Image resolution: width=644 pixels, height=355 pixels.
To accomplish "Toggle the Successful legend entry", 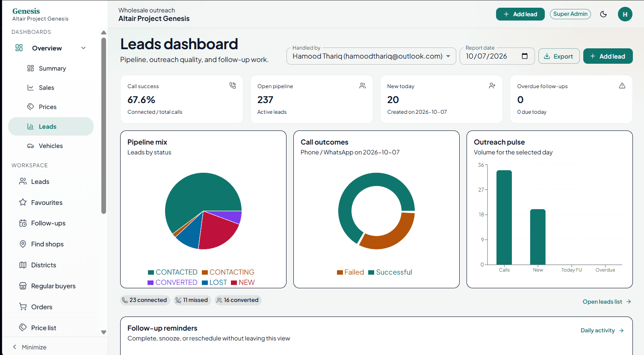I will pyautogui.click(x=390, y=272).
